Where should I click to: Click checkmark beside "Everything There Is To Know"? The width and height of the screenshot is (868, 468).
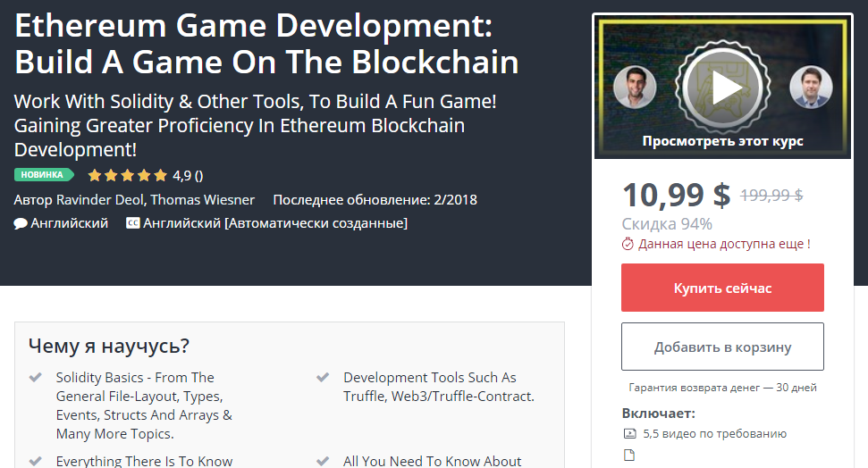click(x=36, y=461)
